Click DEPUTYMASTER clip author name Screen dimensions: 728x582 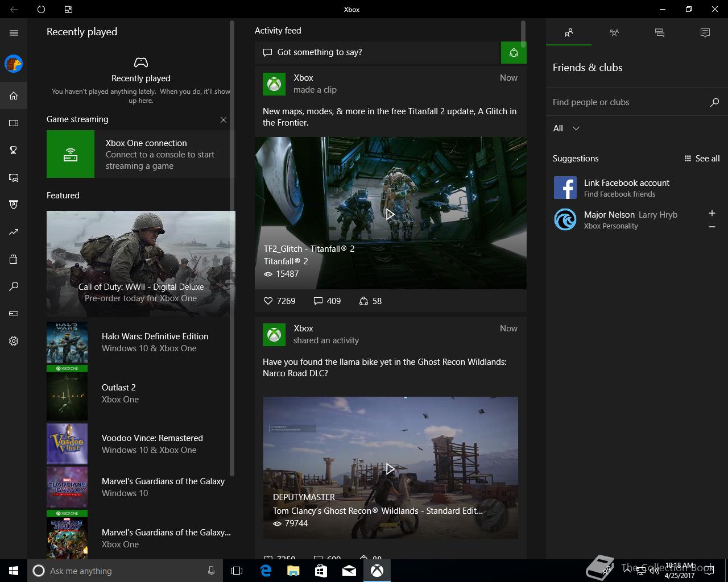[304, 497]
